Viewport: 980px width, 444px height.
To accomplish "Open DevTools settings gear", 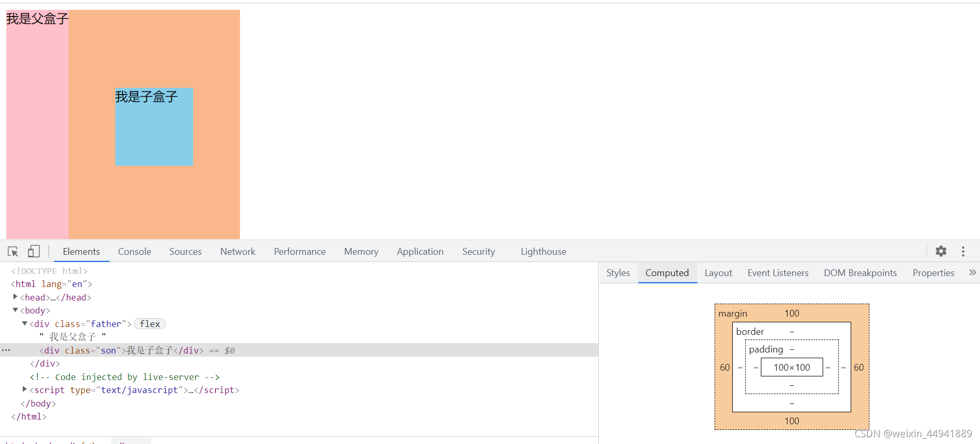I will pyautogui.click(x=941, y=252).
